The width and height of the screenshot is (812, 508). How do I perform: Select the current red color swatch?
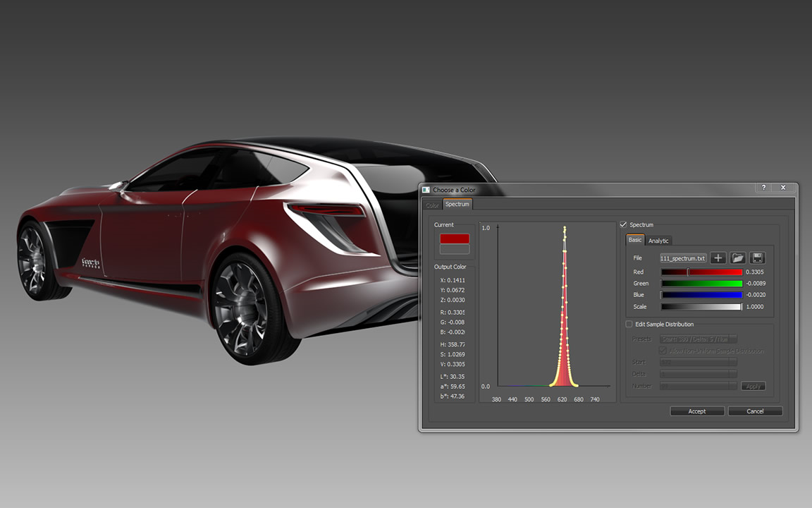click(455, 238)
